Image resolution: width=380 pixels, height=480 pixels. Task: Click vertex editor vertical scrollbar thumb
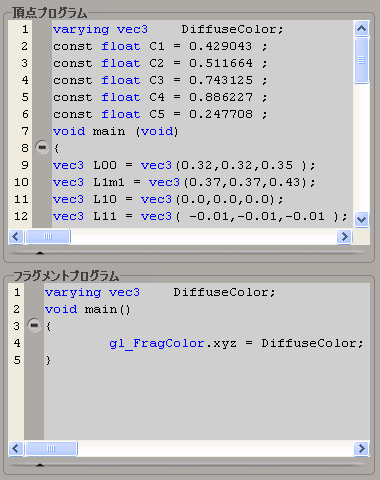click(x=361, y=60)
